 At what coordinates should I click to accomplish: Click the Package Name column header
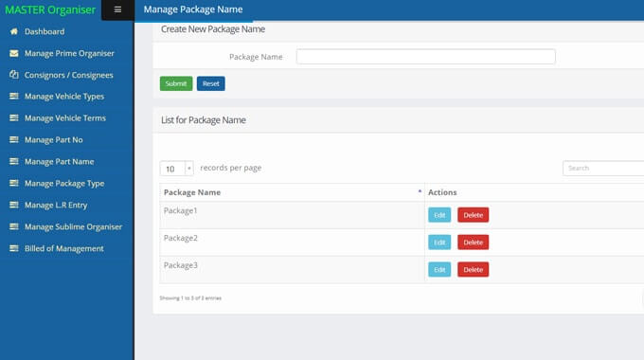click(x=292, y=192)
